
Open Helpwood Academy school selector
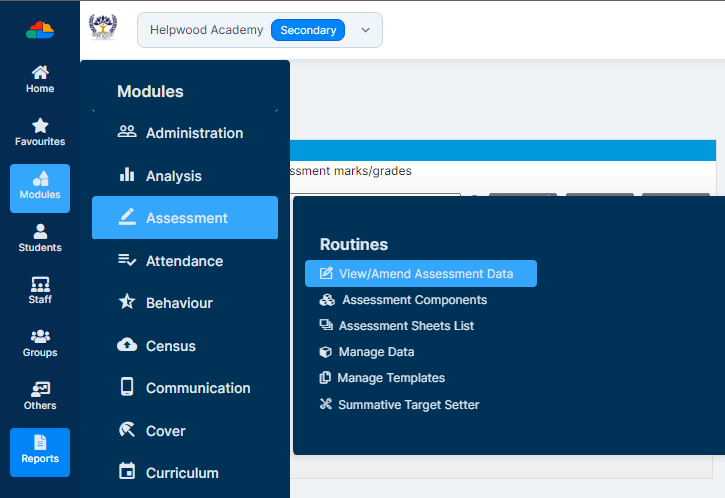point(260,30)
